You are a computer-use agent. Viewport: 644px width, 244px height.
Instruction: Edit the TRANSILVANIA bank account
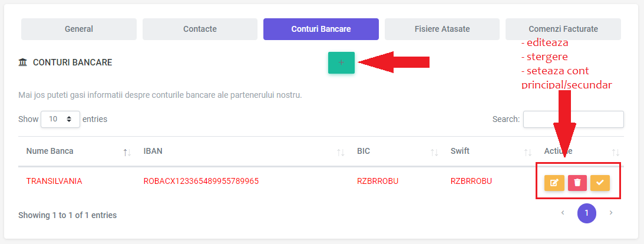point(554,183)
